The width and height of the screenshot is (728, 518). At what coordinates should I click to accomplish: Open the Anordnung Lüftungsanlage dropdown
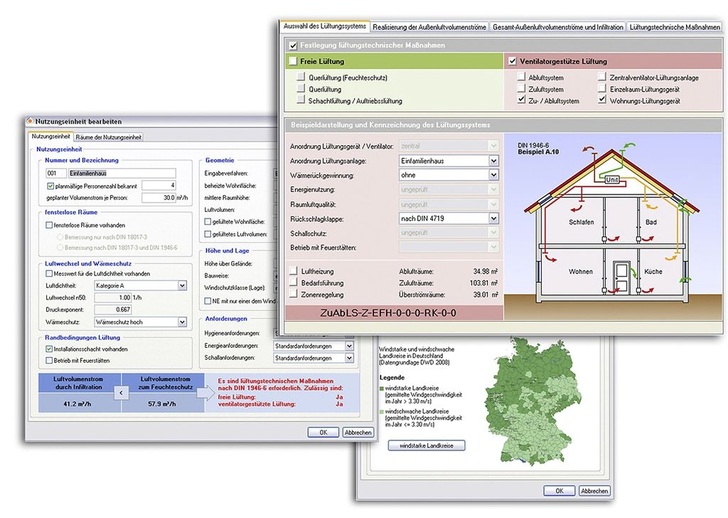pyautogui.click(x=492, y=160)
